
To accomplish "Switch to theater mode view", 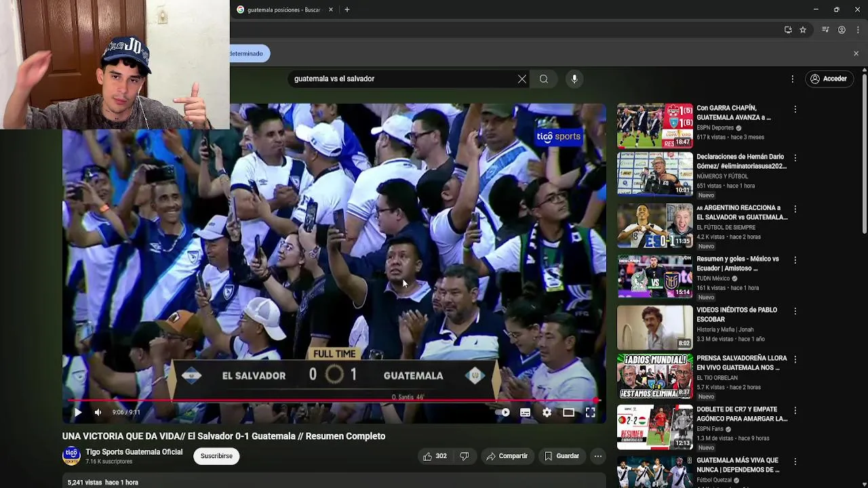I will coord(568,412).
